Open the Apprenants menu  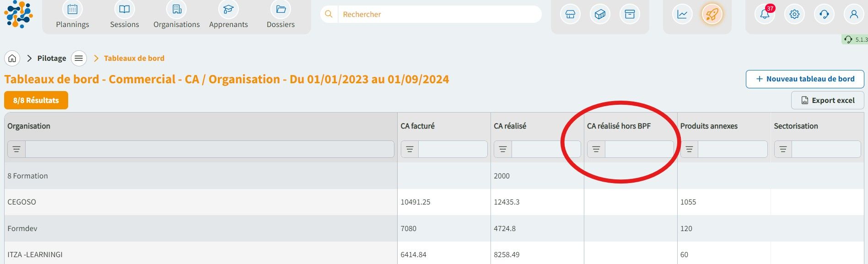point(228,16)
